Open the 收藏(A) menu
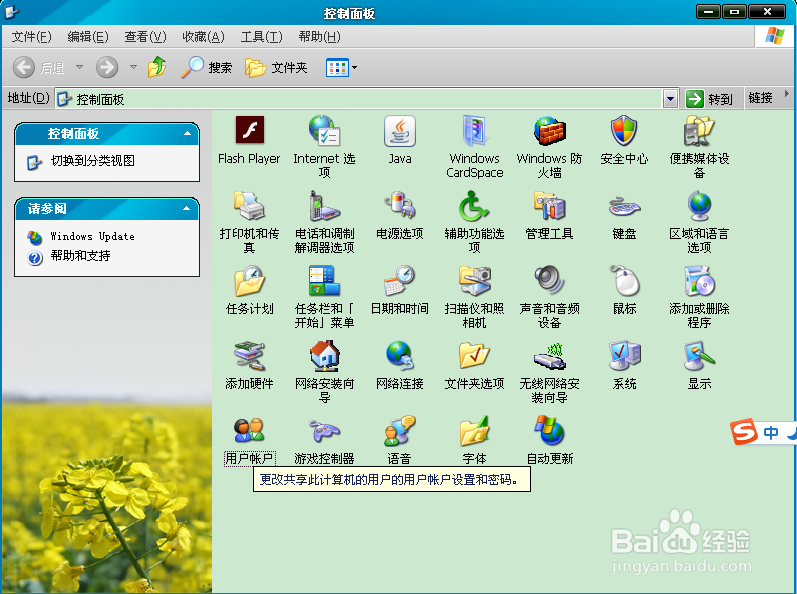Image resolution: width=797 pixels, height=594 pixels. 203,37
